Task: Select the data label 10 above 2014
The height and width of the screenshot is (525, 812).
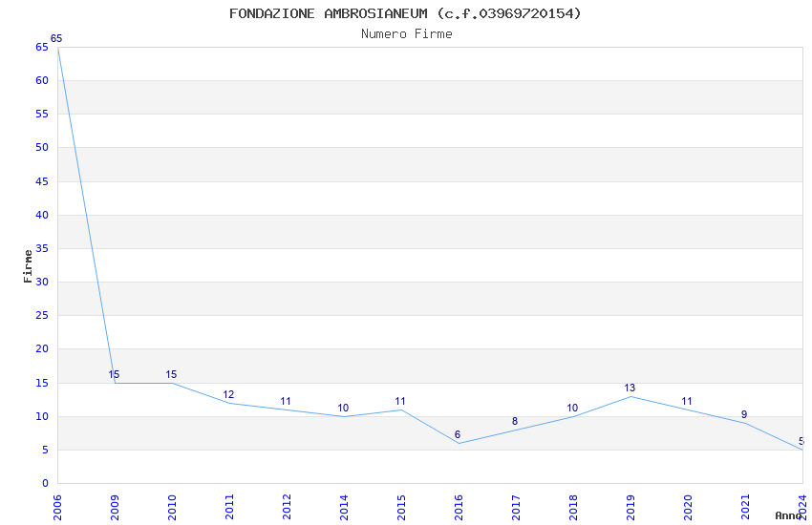Action: pyautogui.click(x=343, y=409)
